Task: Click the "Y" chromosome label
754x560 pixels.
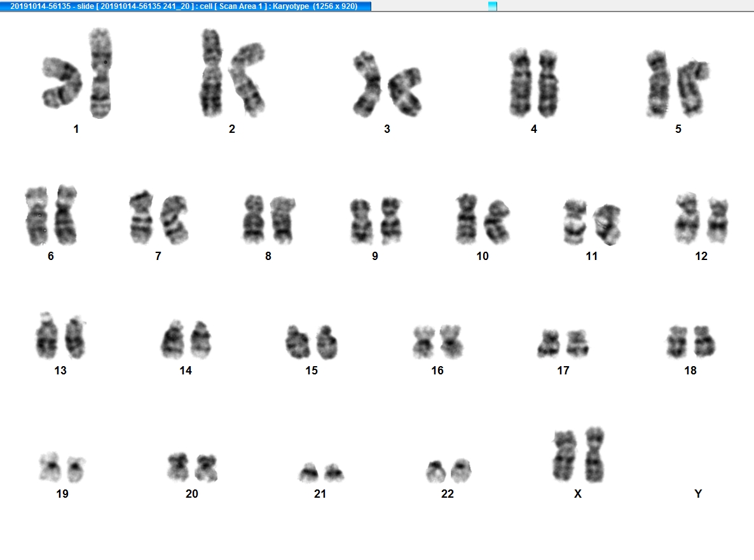Action: [698, 494]
